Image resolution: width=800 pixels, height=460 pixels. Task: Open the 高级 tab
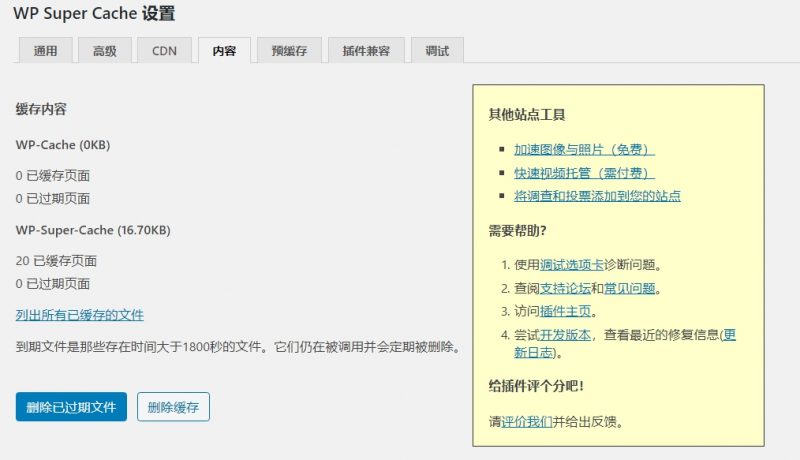[105, 50]
